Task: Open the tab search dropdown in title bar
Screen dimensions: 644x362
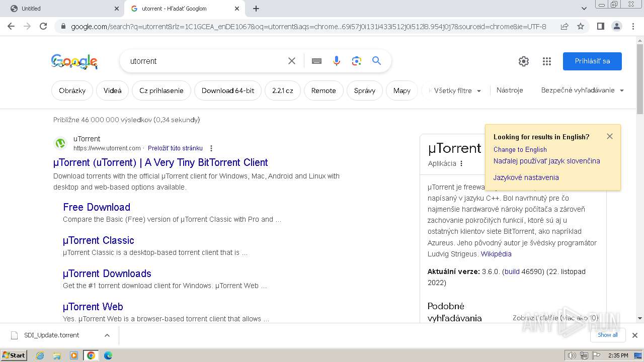Action: (584, 9)
